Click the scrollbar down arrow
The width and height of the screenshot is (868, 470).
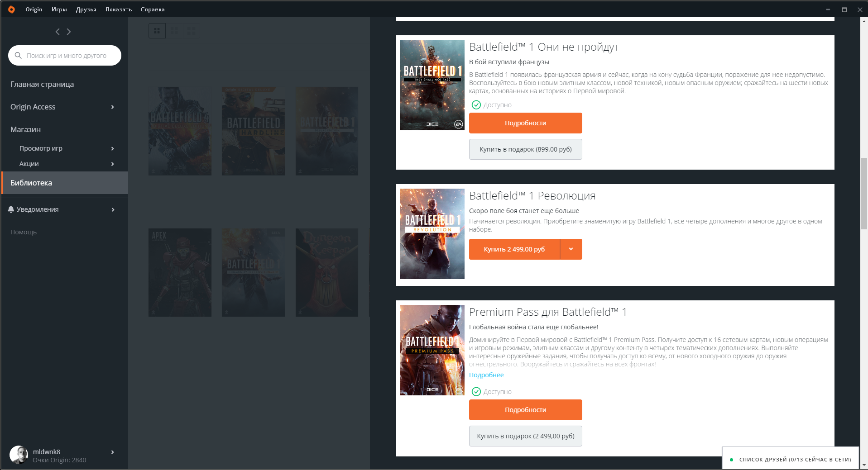(864, 465)
